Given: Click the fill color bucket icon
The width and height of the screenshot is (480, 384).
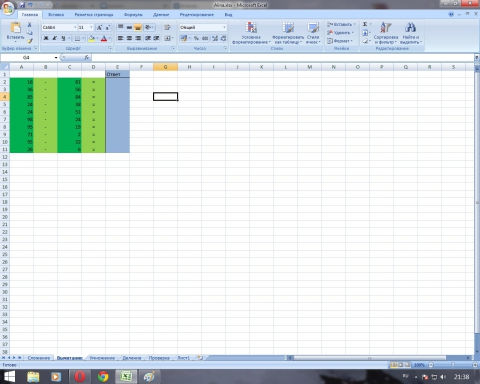Looking at the screenshot, I should pyautogui.click(x=91, y=38).
